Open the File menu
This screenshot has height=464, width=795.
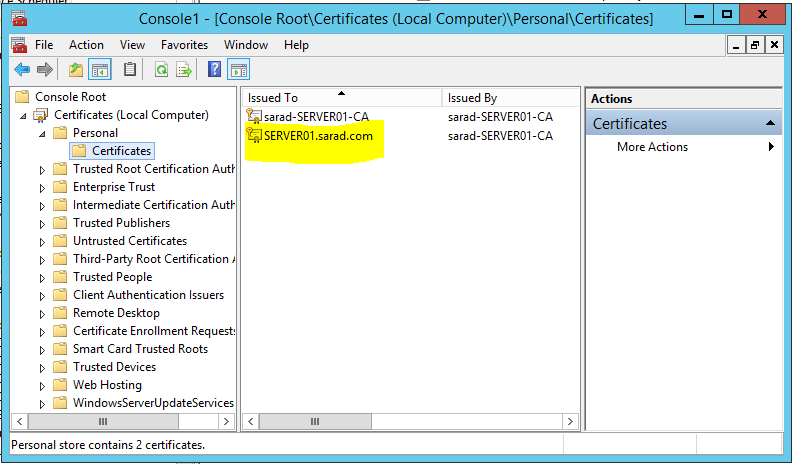(44, 45)
